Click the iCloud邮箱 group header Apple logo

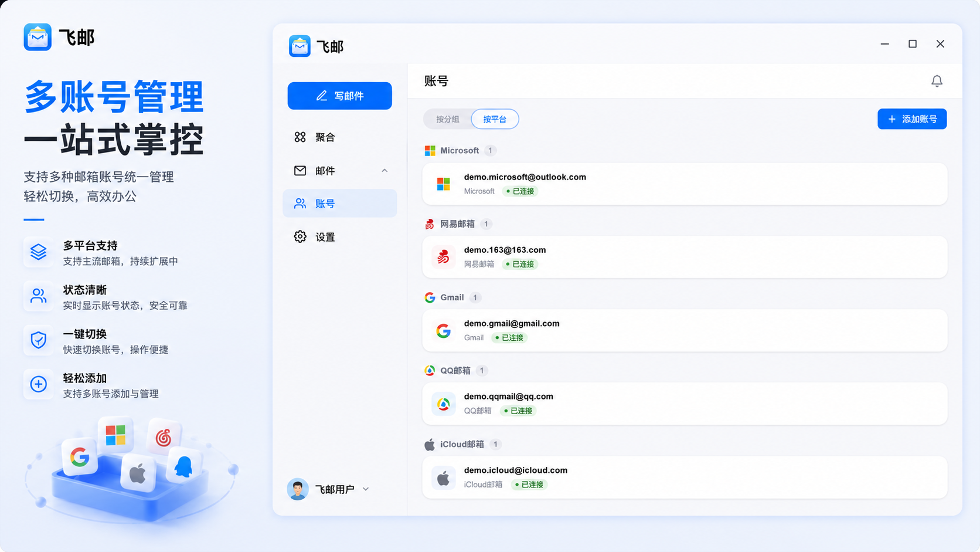pos(430,445)
